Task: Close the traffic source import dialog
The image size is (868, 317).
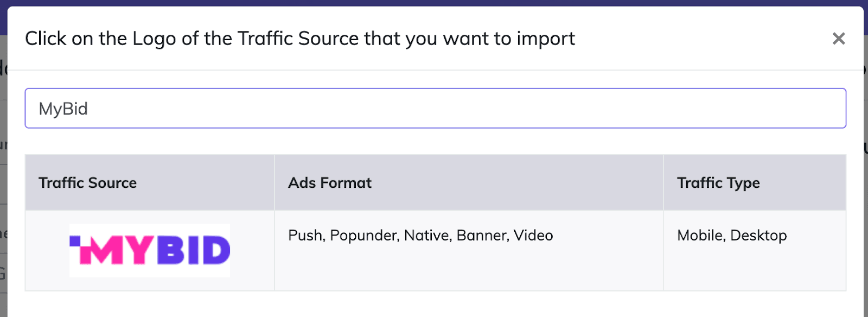Action: coord(839,39)
